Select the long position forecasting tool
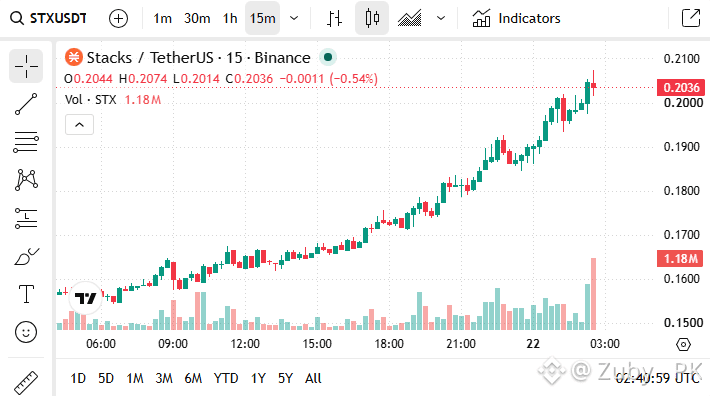The image size is (710, 396). click(x=26, y=218)
